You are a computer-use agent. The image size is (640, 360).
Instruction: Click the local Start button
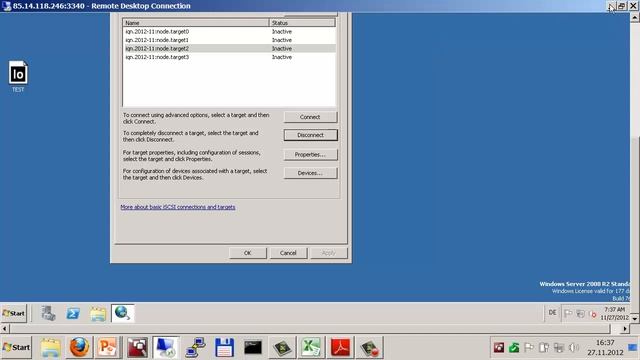pyautogui.click(x=16, y=347)
